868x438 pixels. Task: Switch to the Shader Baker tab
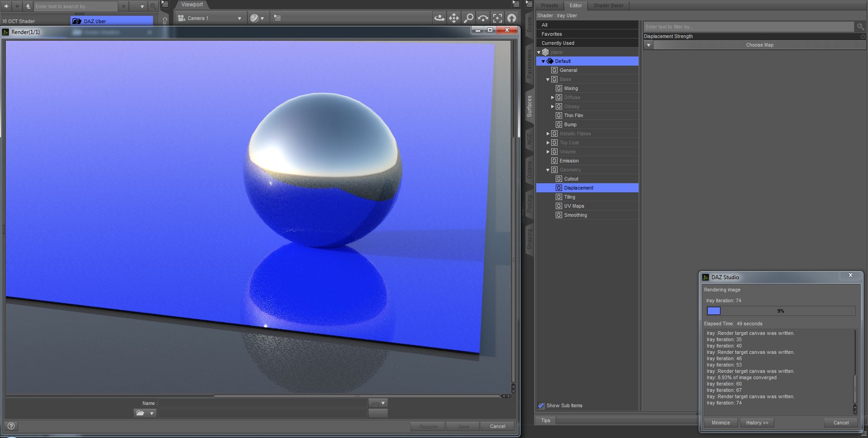[608, 5]
